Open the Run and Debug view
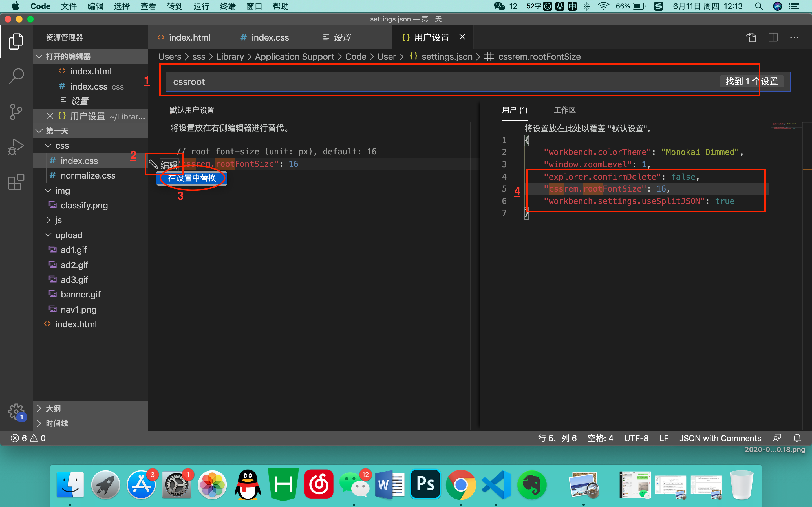This screenshot has height=507, width=812. point(16,146)
